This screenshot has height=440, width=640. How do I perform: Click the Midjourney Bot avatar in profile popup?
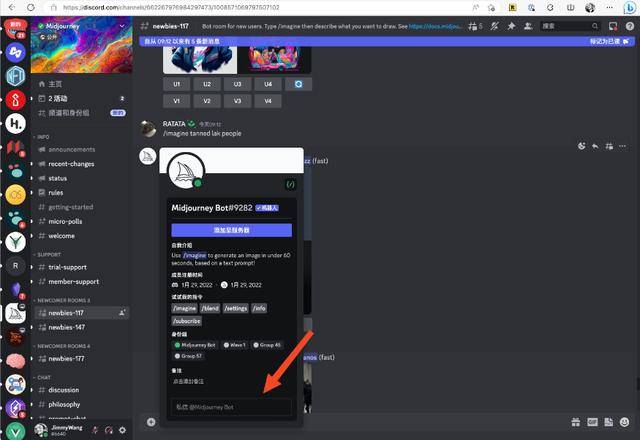186,171
